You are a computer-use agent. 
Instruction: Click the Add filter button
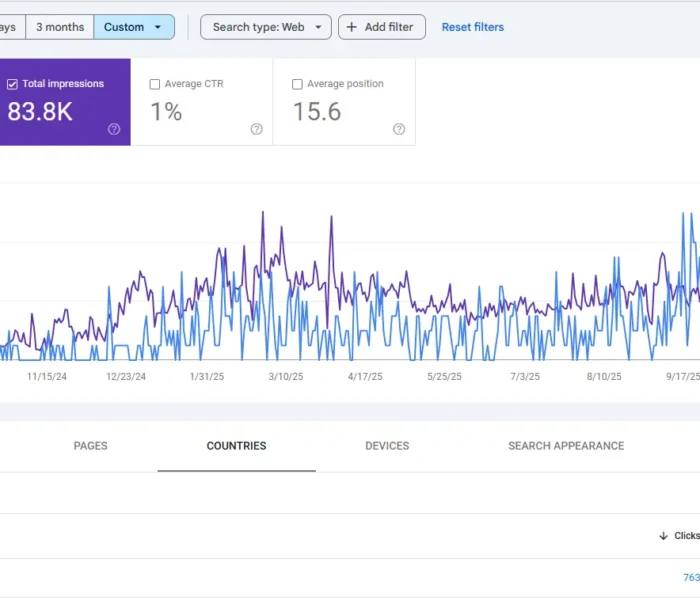[381, 27]
